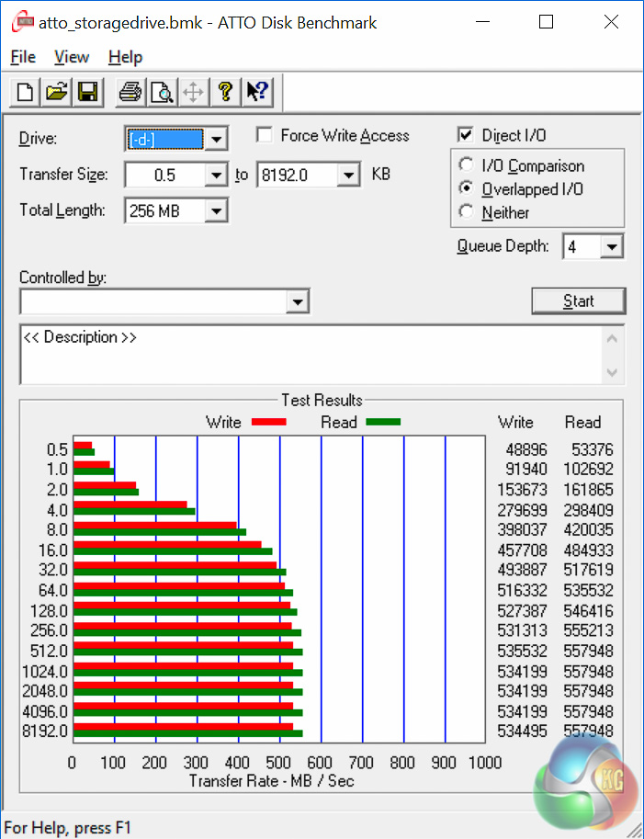Viewport: 644px width, 839px height.
Task: Expand the Total Length 256 MB dropdown
Action: (217, 210)
